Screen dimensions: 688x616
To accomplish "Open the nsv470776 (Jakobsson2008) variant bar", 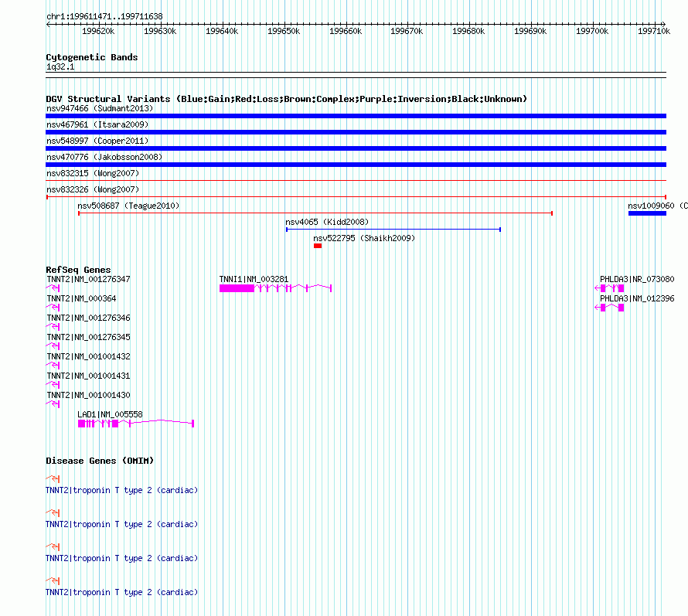I will tap(356, 165).
